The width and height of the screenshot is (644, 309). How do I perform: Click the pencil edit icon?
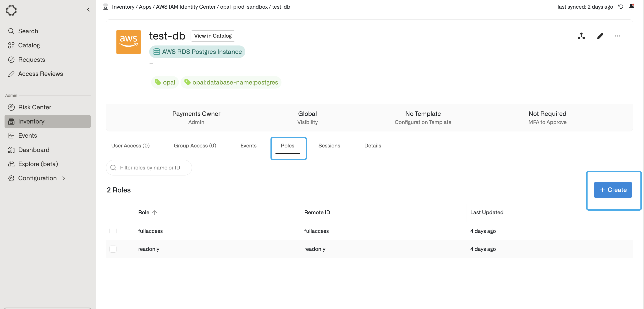coord(600,36)
